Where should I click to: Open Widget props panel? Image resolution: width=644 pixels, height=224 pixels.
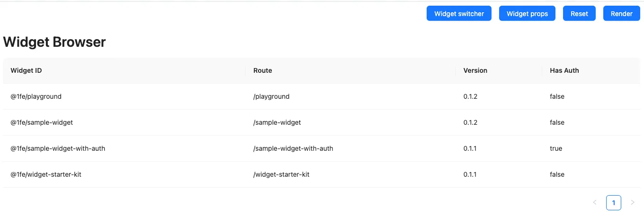(527, 14)
